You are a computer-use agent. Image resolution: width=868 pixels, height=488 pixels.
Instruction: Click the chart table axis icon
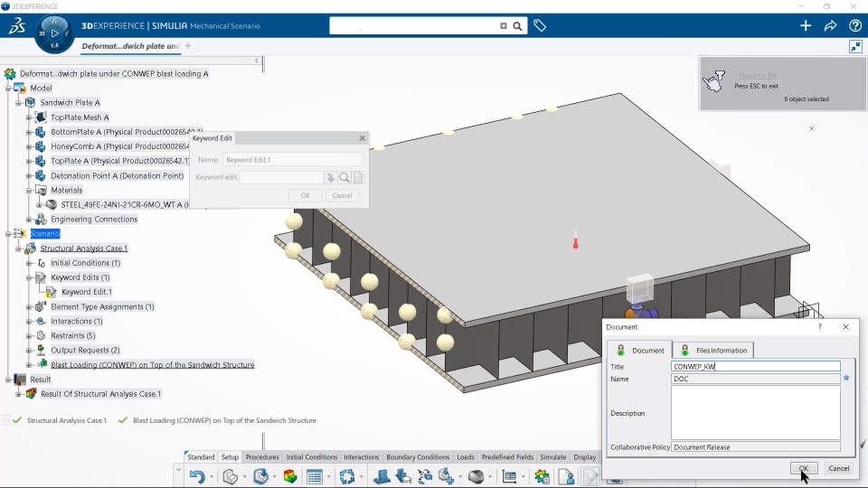509,476
